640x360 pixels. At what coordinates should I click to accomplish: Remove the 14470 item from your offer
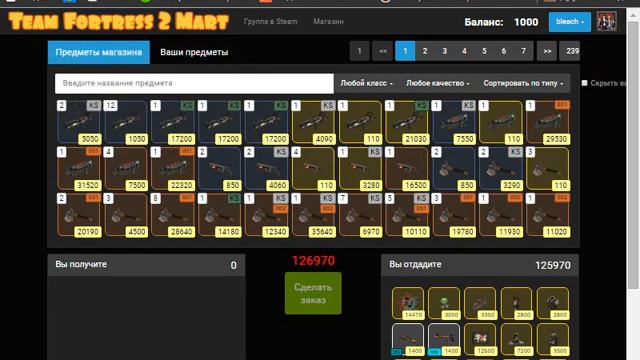point(408,303)
